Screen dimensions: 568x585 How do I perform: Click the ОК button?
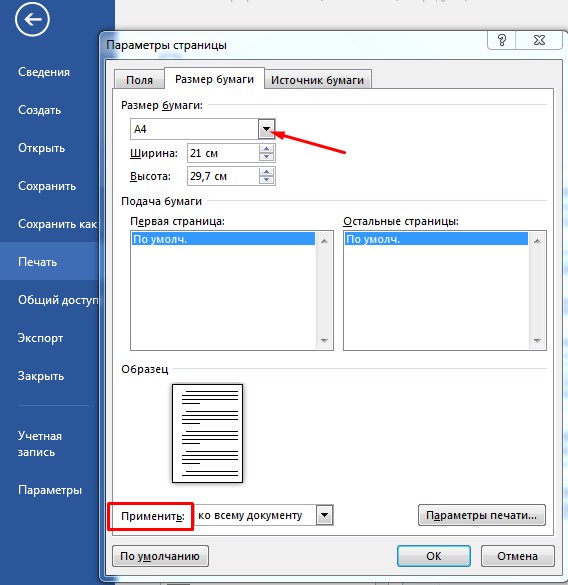(434, 556)
